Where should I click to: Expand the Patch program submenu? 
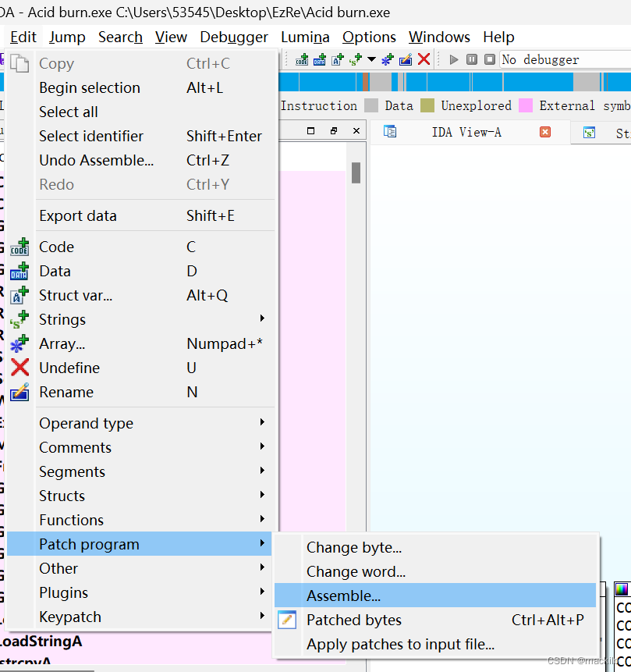[x=140, y=544]
